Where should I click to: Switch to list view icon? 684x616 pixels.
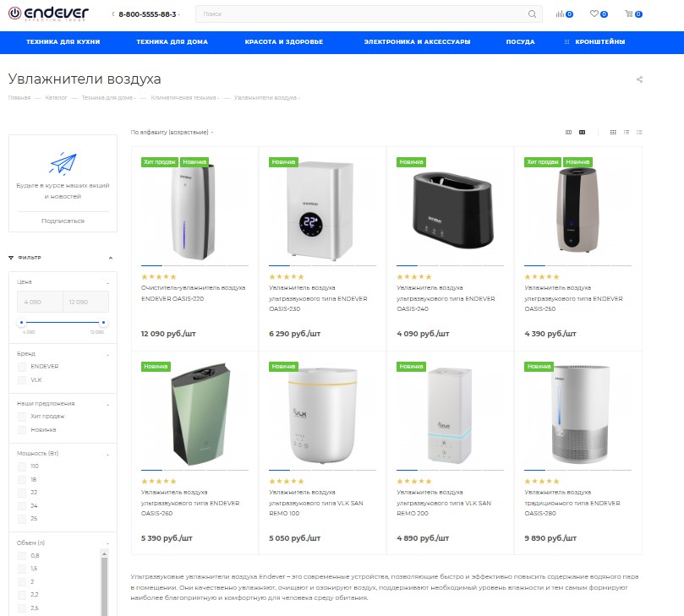626,132
